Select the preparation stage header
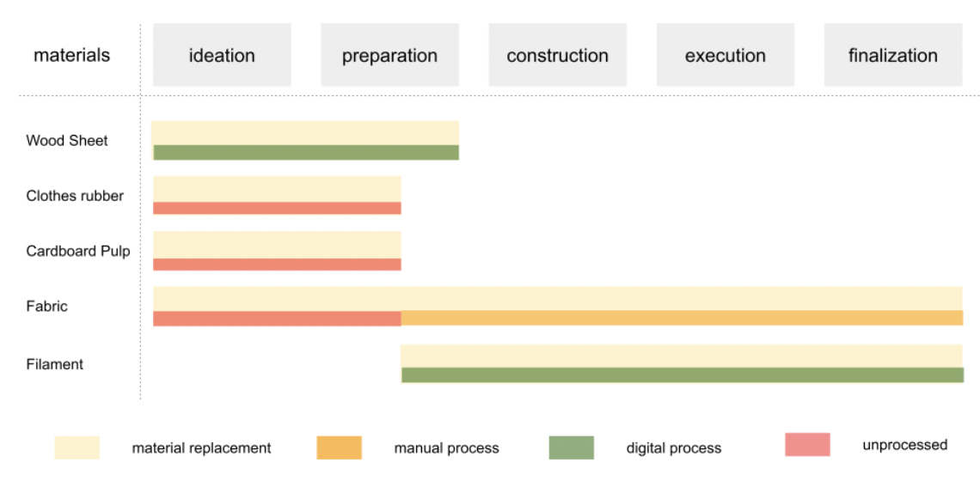Screen dimensions: 980x493 pyautogui.click(x=389, y=56)
